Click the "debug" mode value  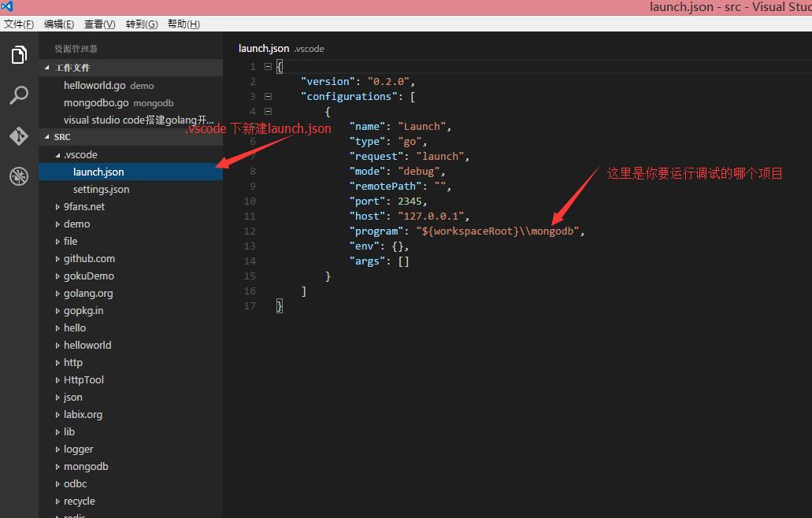pyautogui.click(x=419, y=172)
